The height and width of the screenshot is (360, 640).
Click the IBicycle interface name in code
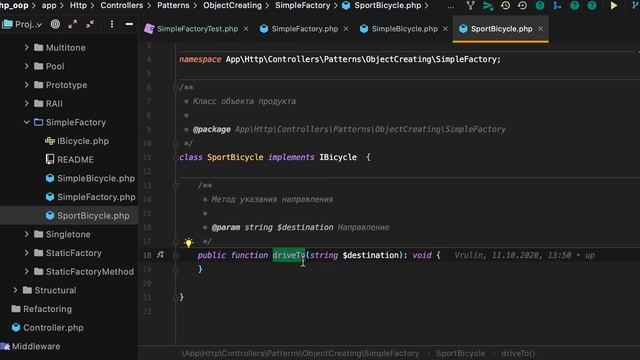click(338, 157)
